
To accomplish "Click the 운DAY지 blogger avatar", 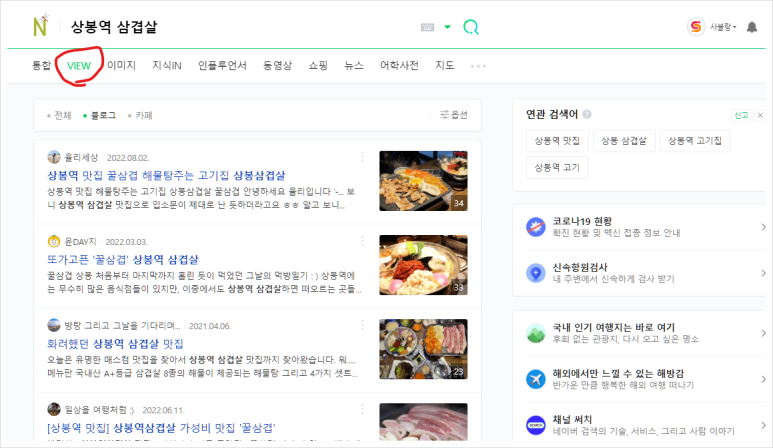I will click(x=54, y=241).
